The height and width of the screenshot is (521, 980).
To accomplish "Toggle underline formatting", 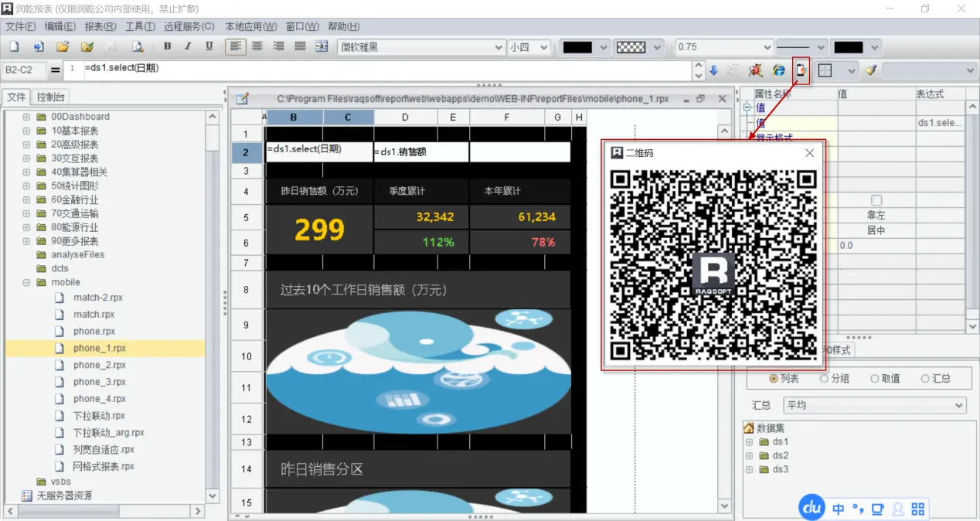I will [x=209, y=47].
